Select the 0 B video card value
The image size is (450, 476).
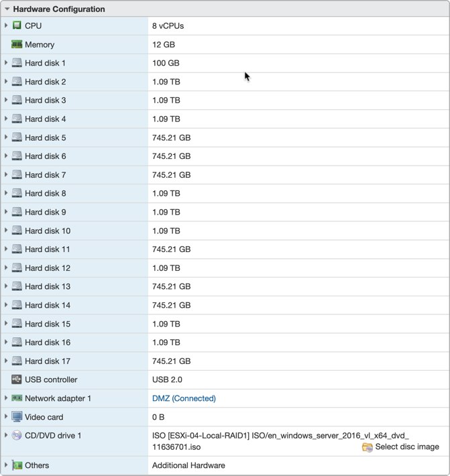[158, 417]
